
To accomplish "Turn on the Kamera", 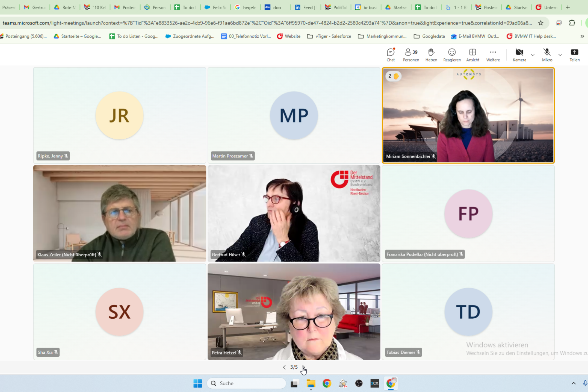I will [519, 55].
